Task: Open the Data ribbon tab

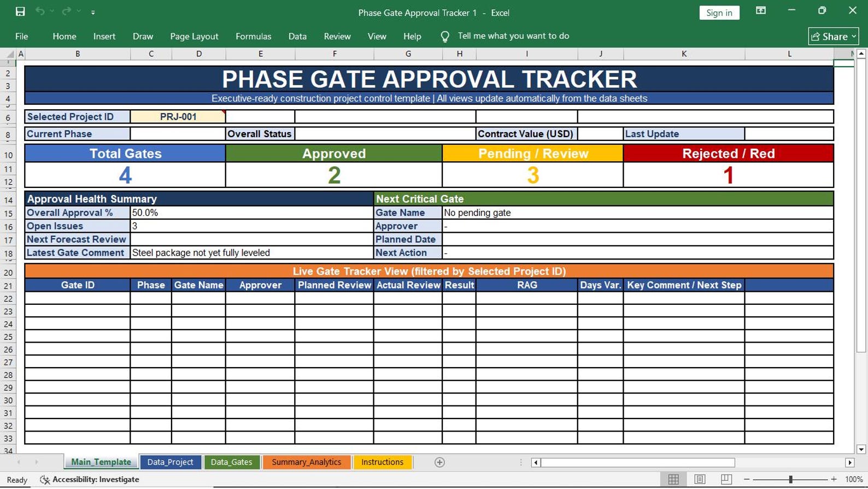Action: click(x=297, y=36)
